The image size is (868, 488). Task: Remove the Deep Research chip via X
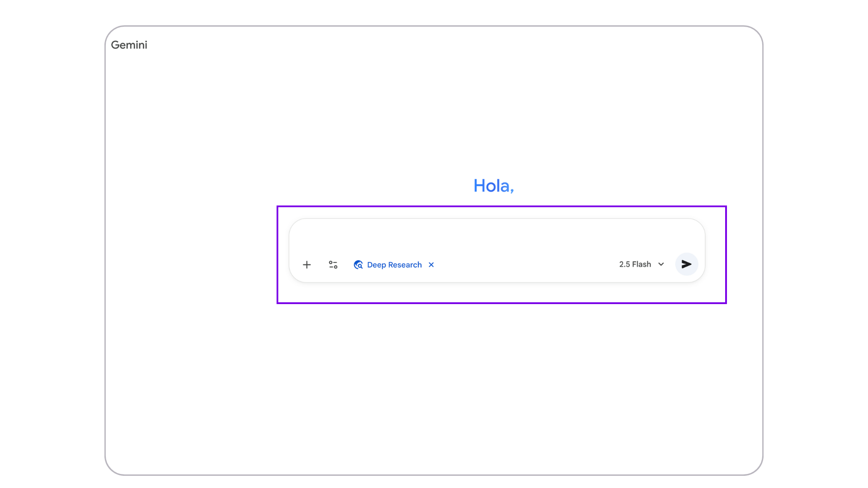(x=431, y=265)
